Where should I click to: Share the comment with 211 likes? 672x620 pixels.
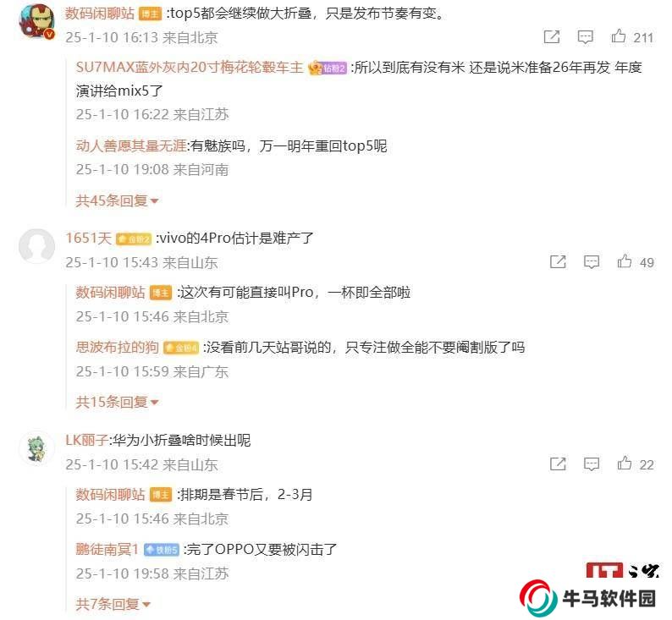552,37
